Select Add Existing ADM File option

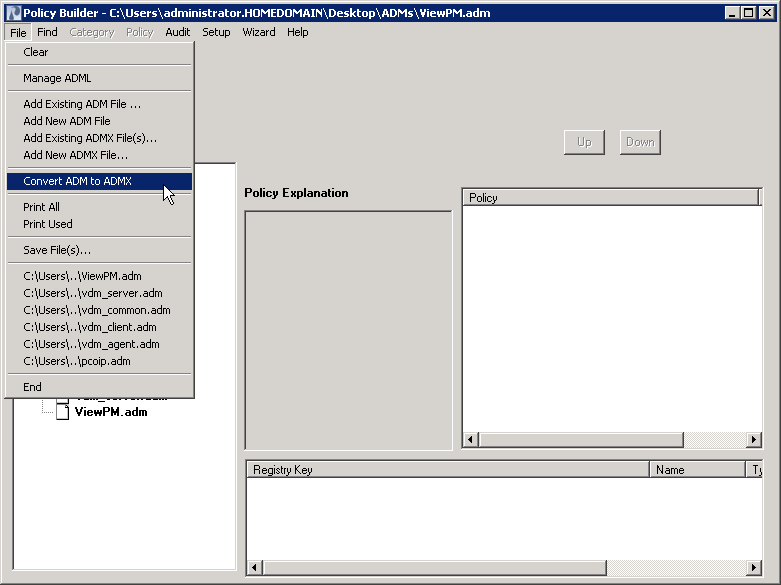pos(82,104)
